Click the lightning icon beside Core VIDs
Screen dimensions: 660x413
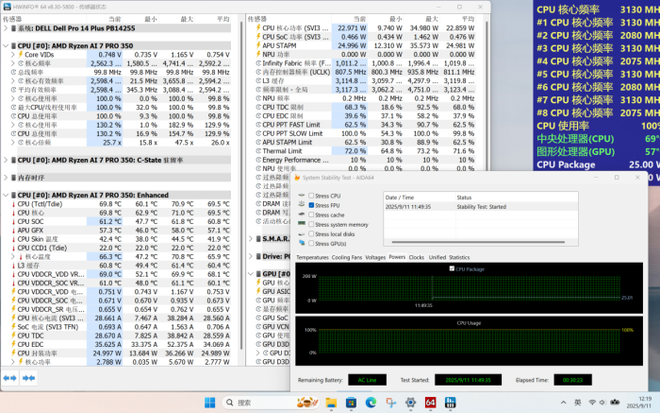[x=18, y=54]
